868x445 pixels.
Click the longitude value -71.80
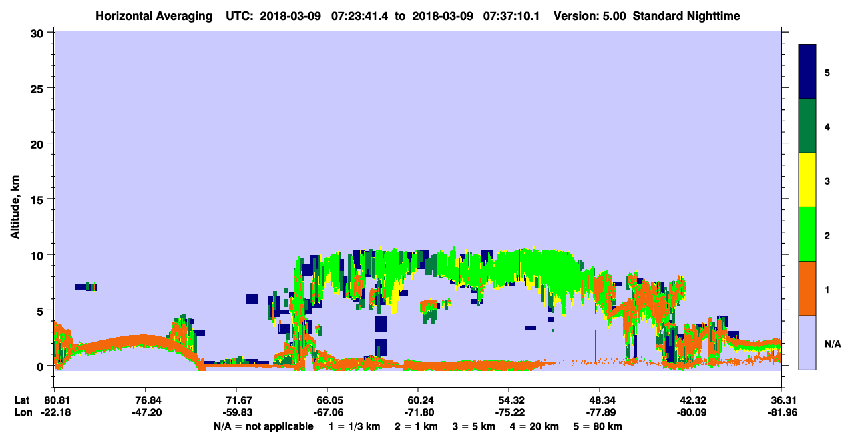418,412
